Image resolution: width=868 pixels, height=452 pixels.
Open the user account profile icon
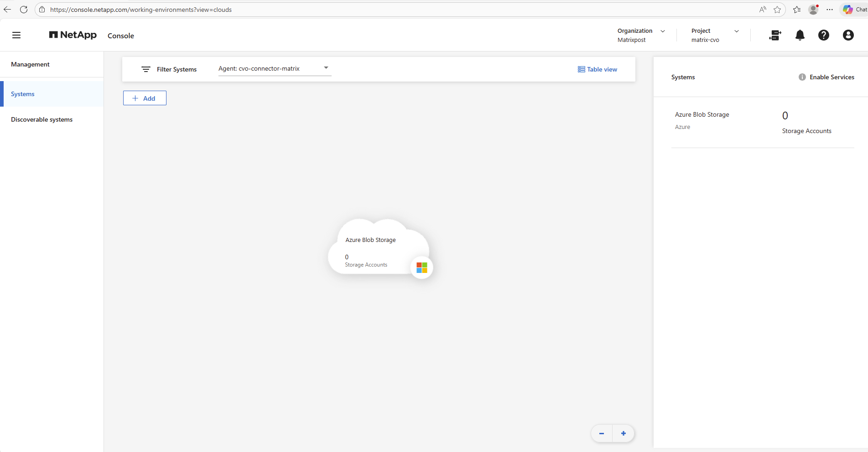pyautogui.click(x=848, y=35)
